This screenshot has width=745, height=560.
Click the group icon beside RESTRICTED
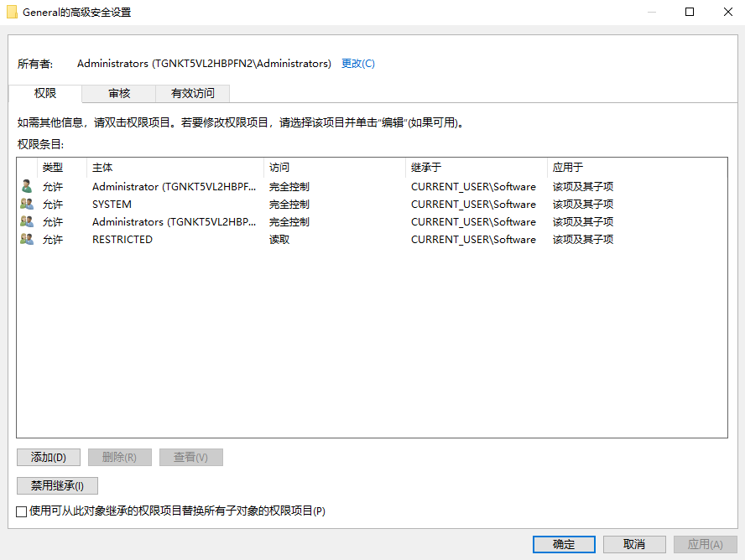click(x=27, y=239)
